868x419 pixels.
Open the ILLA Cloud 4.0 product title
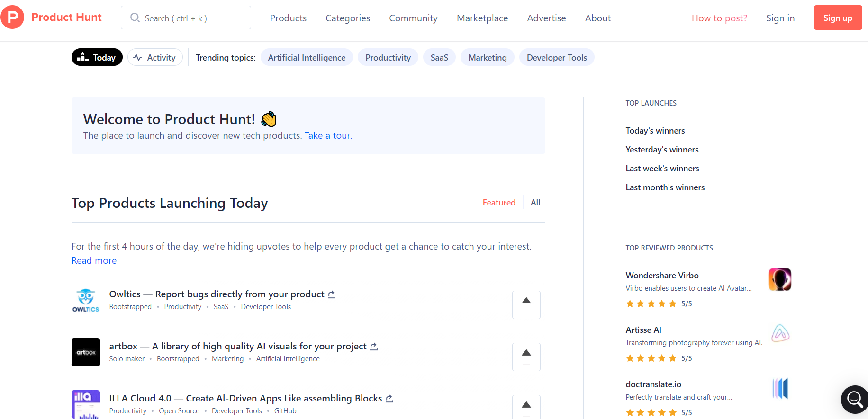pyautogui.click(x=245, y=398)
